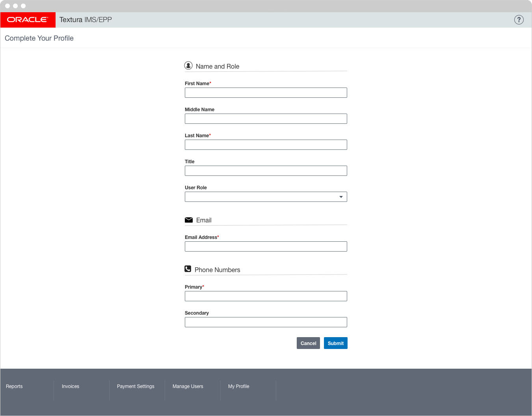Open Payment Settings in the footer

coord(136,386)
